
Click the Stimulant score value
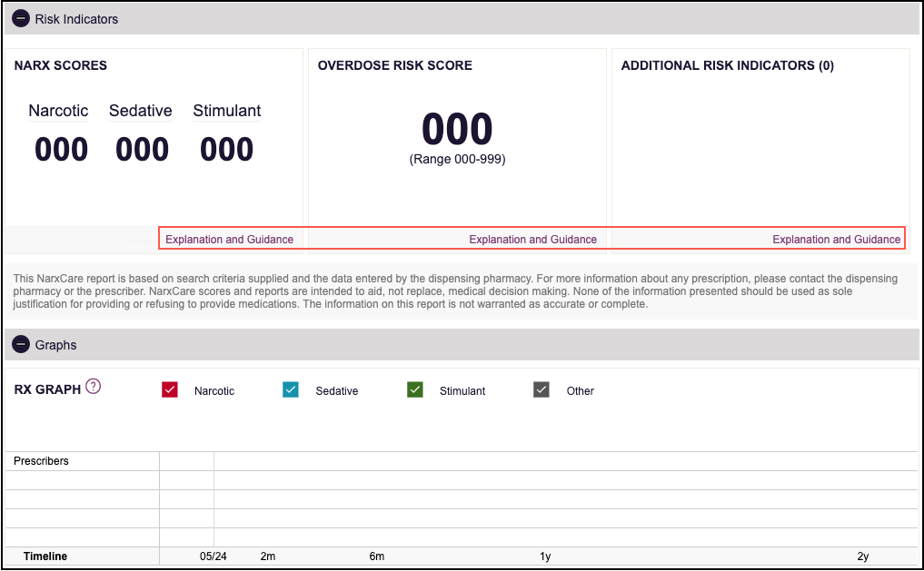click(x=226, y=148)
